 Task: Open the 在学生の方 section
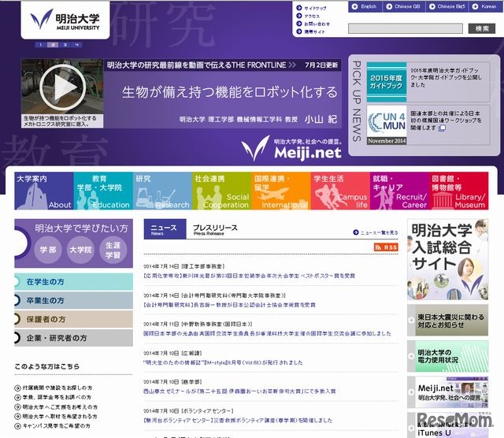(73, 282)
